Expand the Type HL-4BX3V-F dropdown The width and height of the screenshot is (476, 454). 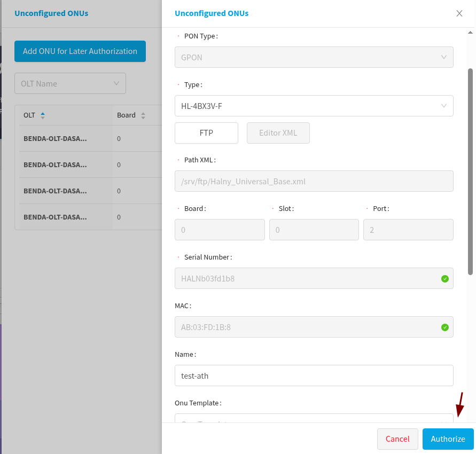click(x=314, y=106)
